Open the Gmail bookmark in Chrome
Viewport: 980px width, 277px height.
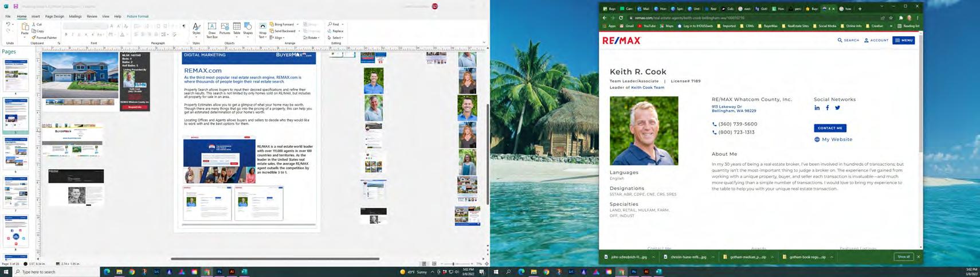pos(626,26)
